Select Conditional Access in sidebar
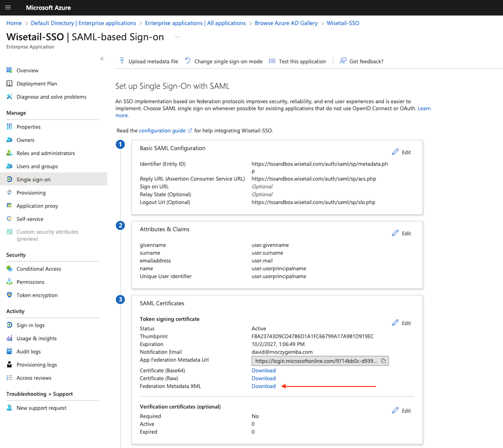This screenshot has width=503, height=448. [39, 269]
